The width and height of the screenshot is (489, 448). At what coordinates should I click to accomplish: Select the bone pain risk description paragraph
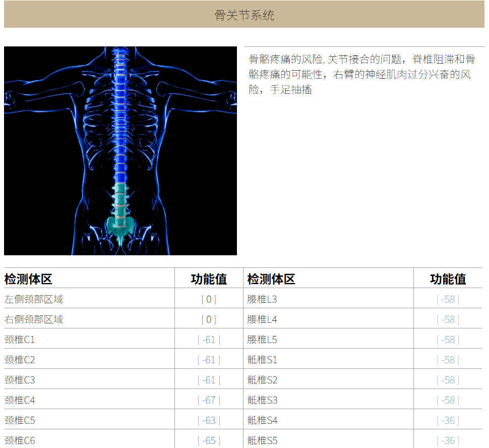(x=362, y=74)
